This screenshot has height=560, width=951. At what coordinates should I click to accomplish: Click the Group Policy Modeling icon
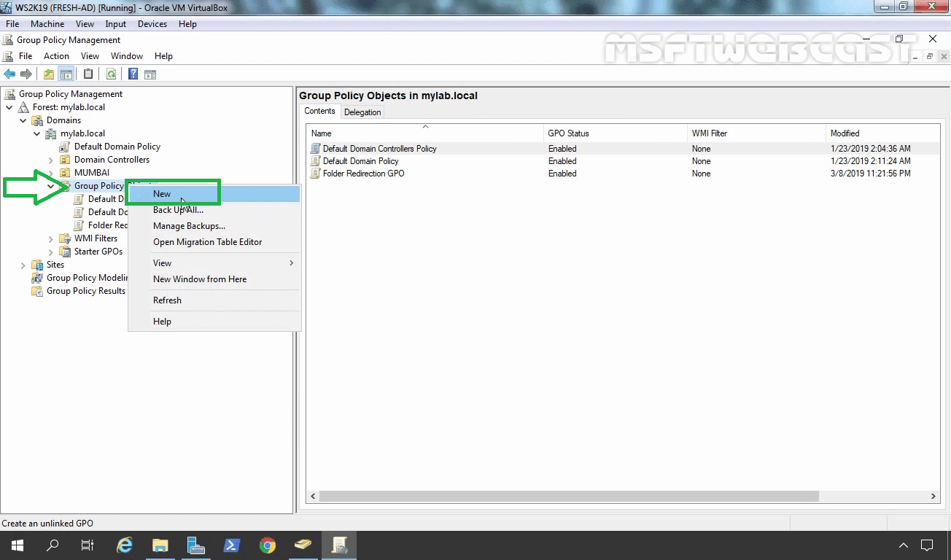tap(37, 278)
